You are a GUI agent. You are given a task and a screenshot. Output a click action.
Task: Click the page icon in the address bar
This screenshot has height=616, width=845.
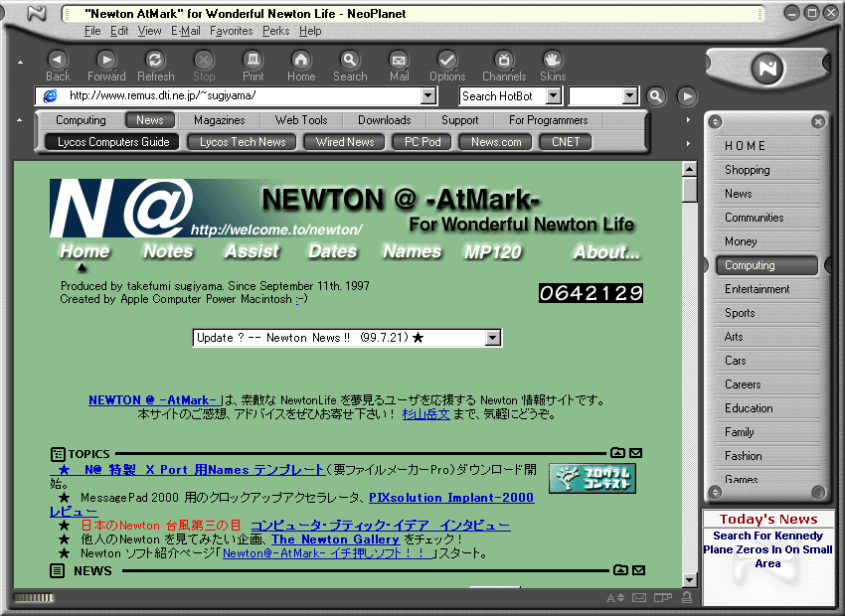[x=50, y=95]
